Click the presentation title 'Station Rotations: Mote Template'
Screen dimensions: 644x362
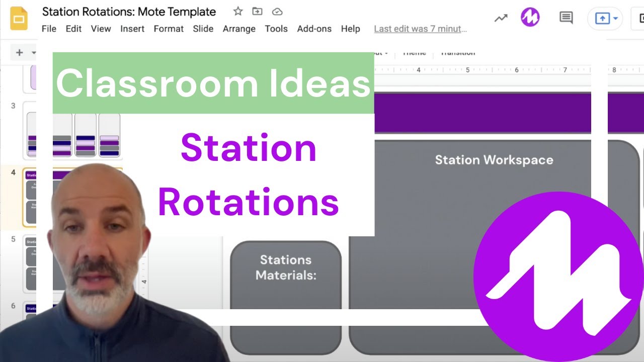[129, 12]
